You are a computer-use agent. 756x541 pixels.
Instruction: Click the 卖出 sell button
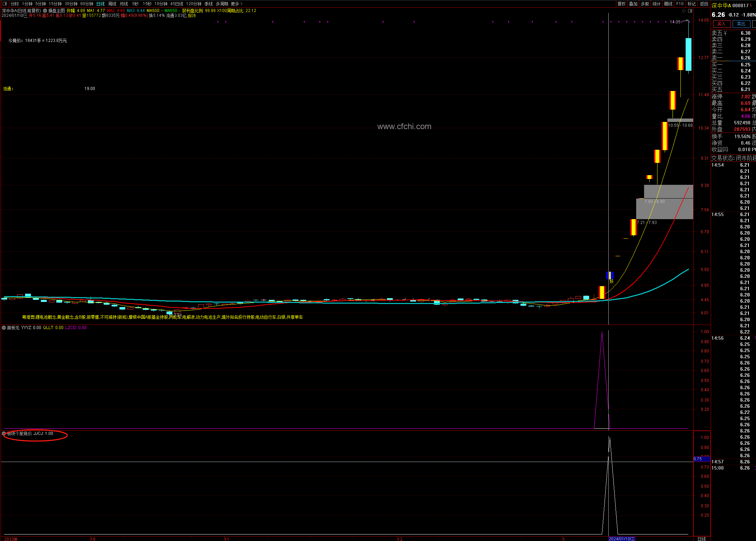(741, 24)
